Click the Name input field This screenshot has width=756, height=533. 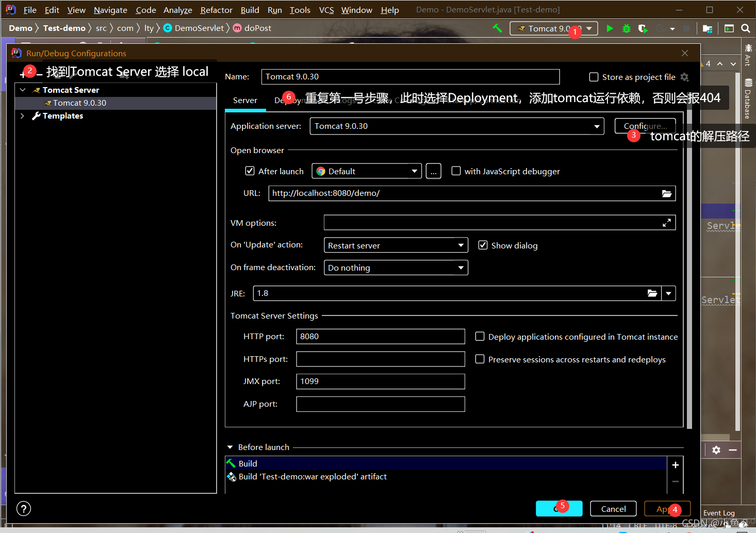pos(410,77)
